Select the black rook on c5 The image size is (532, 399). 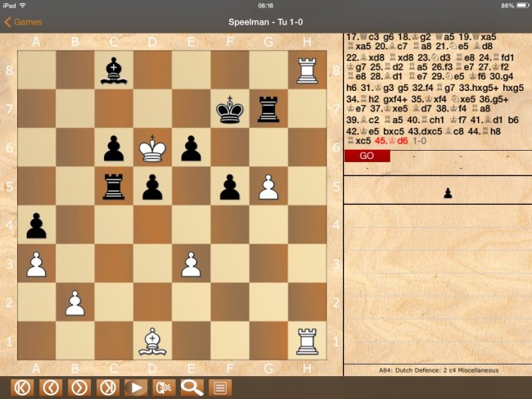[x=113, y=187]
